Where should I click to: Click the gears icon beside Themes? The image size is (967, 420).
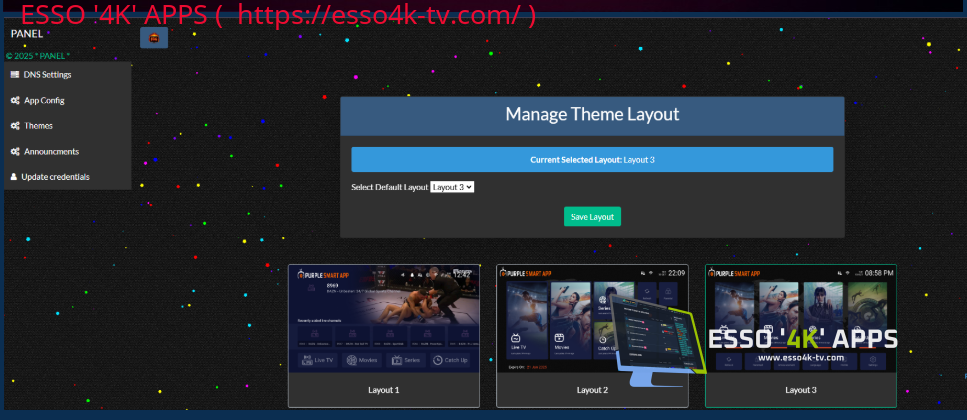point(15,126)
